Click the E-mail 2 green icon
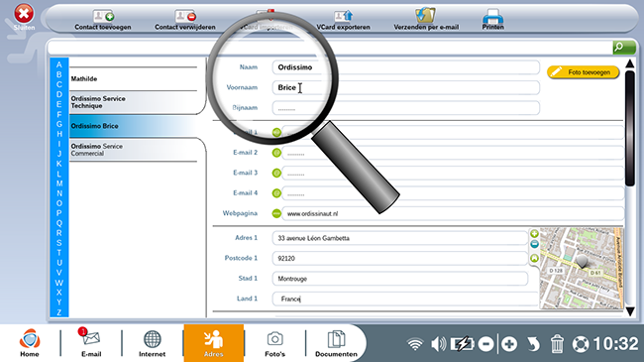Screen dimensions: 644x362 pos(276,153)
